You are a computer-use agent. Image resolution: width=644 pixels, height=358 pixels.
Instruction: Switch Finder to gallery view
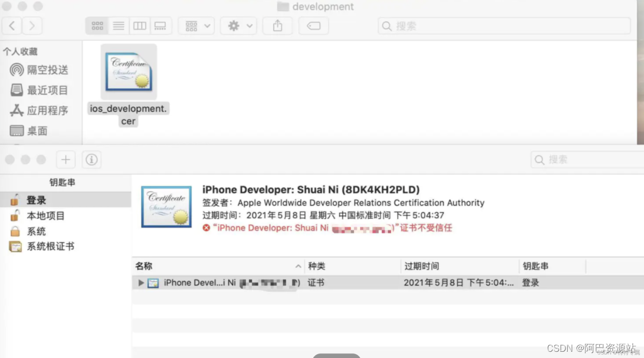tap(160, 26)
